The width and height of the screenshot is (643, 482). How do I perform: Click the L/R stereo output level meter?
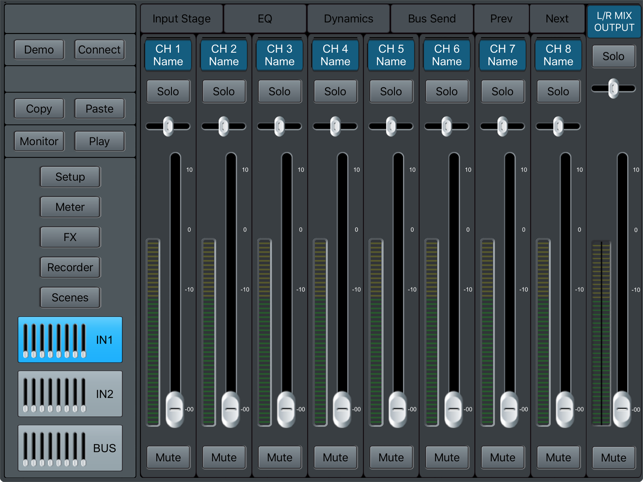pos(601,333)
